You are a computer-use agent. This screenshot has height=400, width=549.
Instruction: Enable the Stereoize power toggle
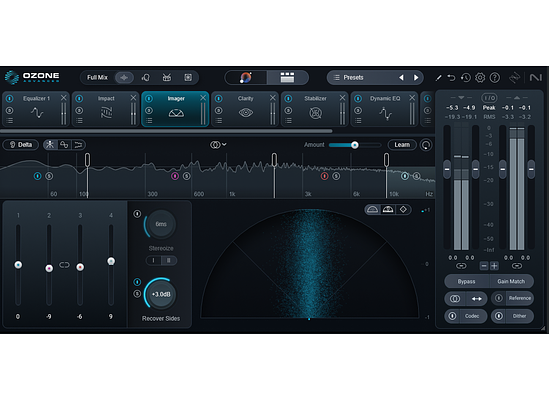click(137, 213)
